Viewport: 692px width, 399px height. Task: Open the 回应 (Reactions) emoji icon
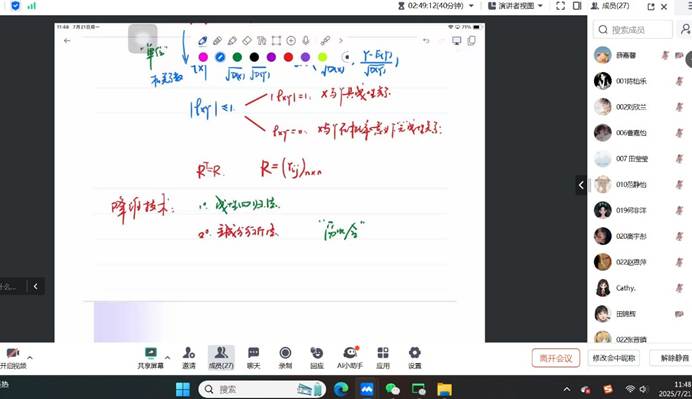317,357
